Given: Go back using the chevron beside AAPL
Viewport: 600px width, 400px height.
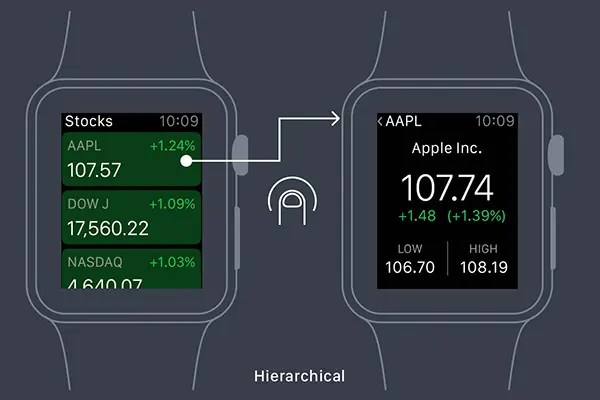Looking at the screenshot, I should pyautogui.click(x=380, y=121).
